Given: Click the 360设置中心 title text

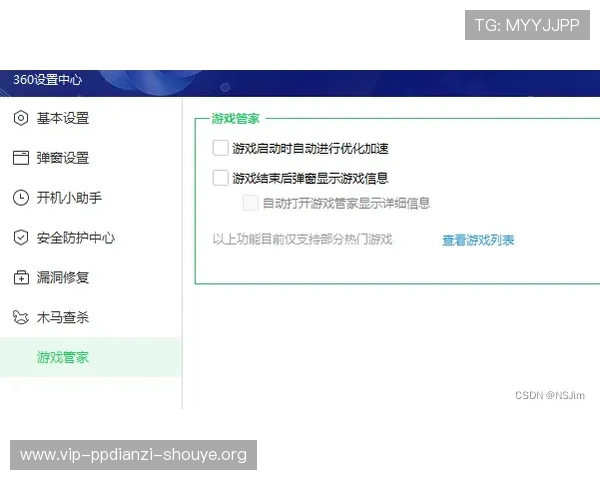Looking at the screenshot, I should tap(47, 80).
